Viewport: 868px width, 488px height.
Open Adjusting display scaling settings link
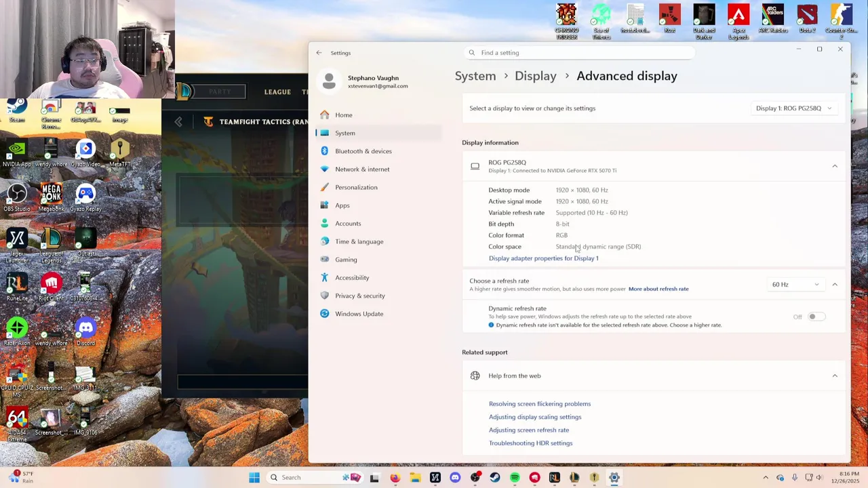coord(535,417)
